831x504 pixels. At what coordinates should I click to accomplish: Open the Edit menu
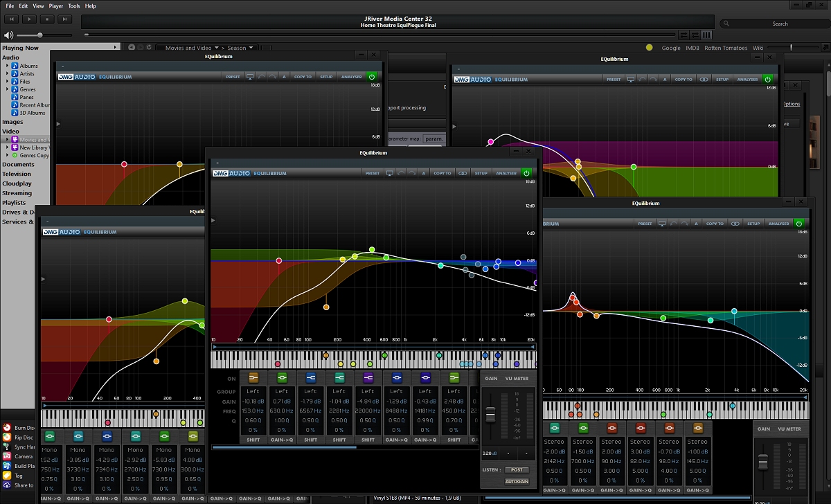(x=24, y=6)
